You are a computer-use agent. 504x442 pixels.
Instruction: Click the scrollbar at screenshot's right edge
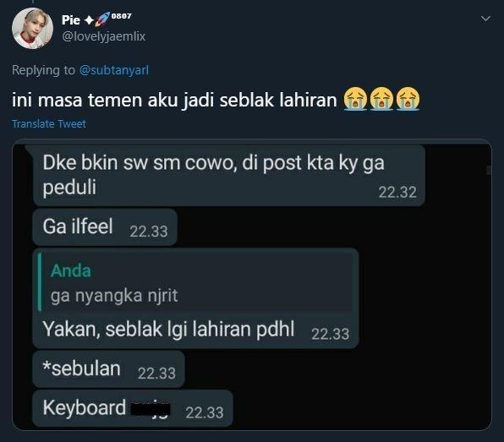coord(489,170)
